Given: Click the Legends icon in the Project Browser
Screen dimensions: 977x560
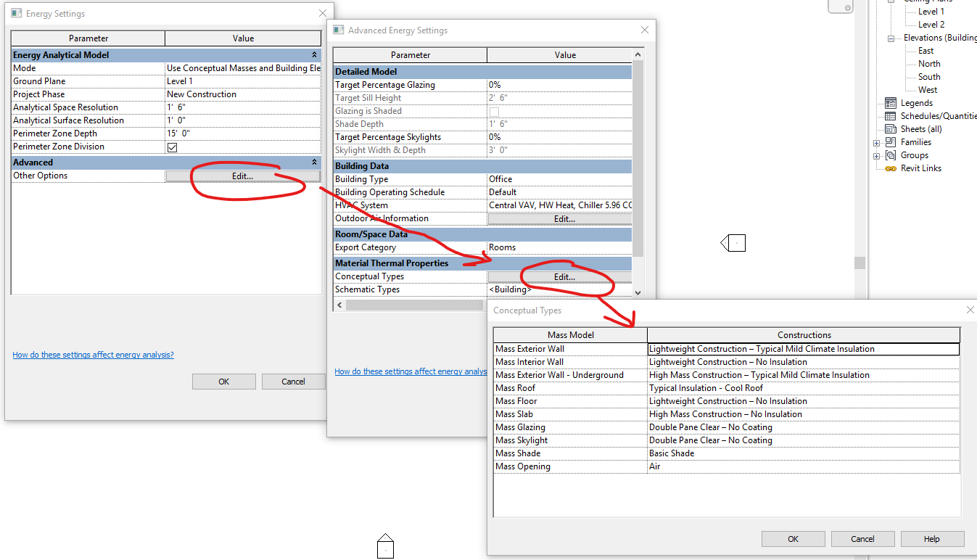Looking at the screenshot, I should coord(890,102).
